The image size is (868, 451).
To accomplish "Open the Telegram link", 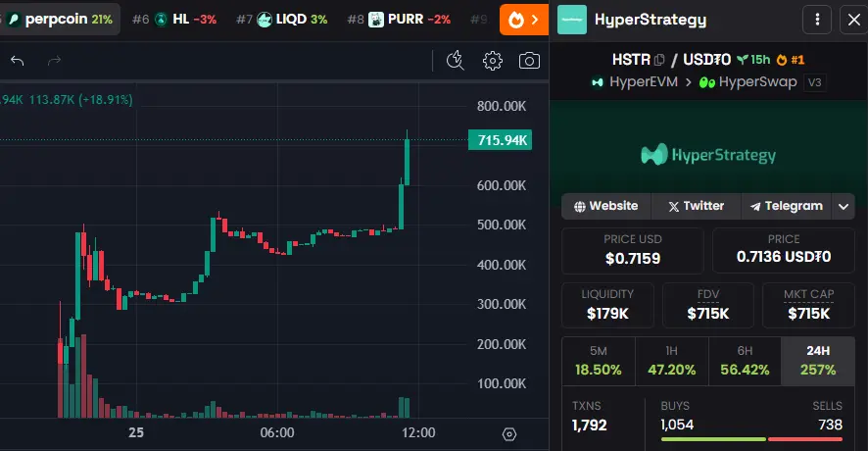I will click(x=786, y=206).
